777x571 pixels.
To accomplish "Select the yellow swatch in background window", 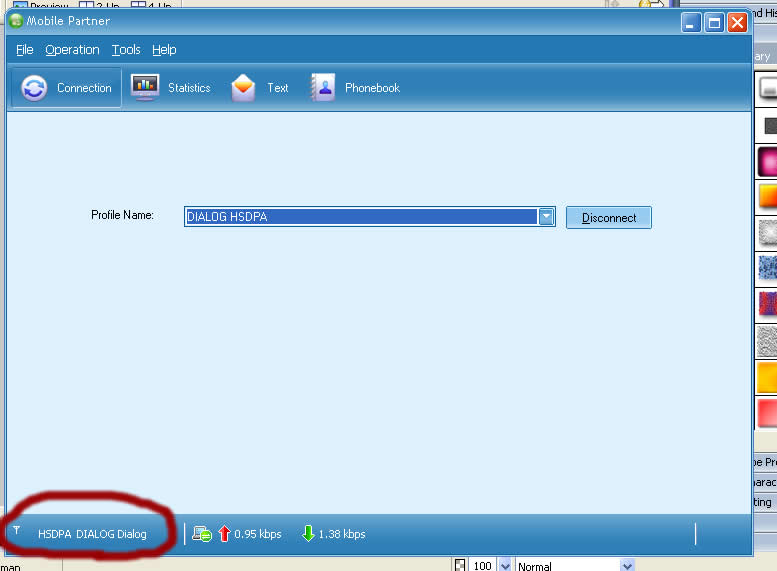I will click(x=768, y=377).
